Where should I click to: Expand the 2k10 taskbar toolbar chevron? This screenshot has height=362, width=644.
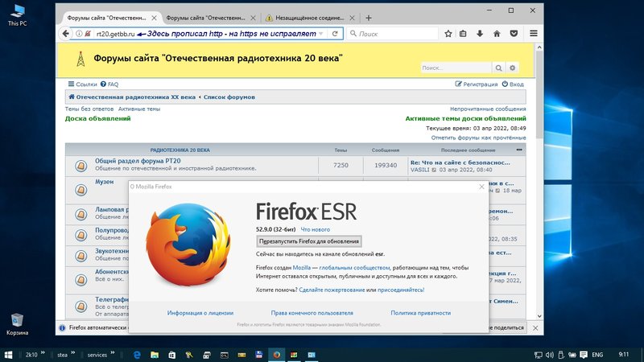tap(43, 353)
